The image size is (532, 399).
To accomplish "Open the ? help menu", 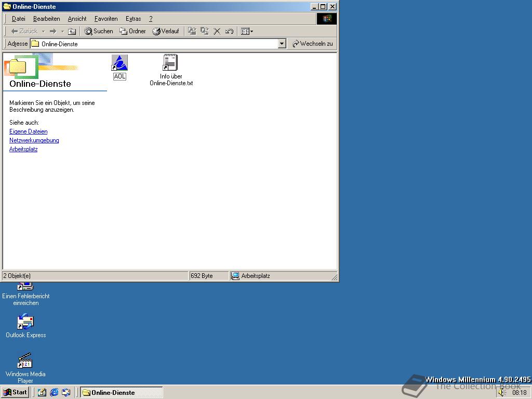I will [151, 19].
